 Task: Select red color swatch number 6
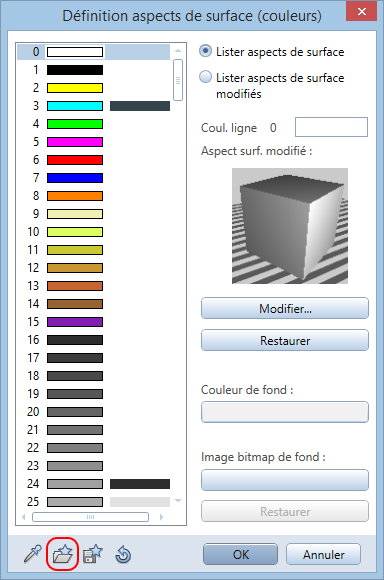pos(75,160)
